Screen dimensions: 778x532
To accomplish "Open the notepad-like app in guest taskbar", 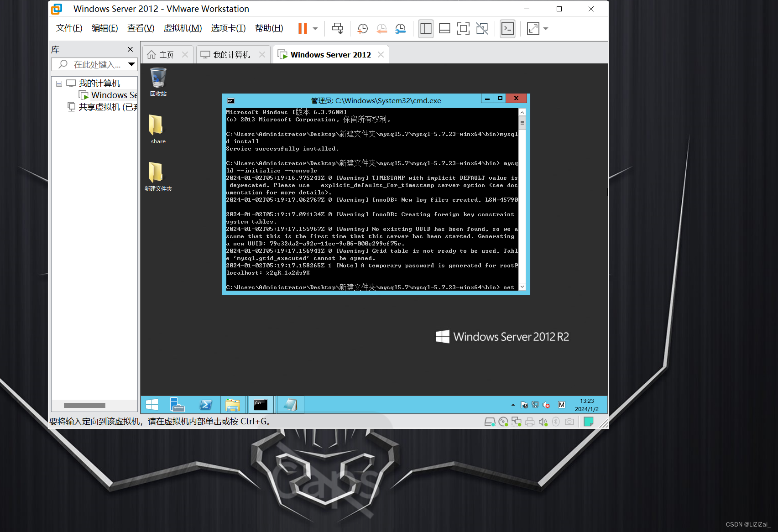I will coord(290,405).
